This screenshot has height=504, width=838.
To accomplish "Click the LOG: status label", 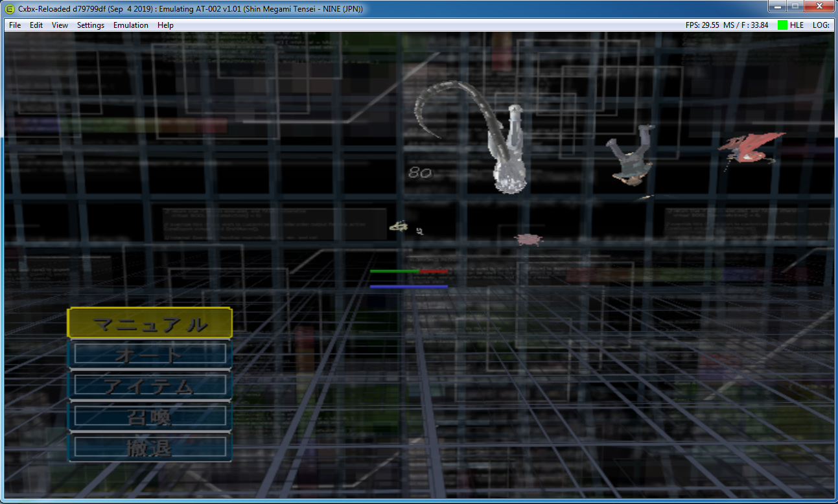I will [821, 25].
